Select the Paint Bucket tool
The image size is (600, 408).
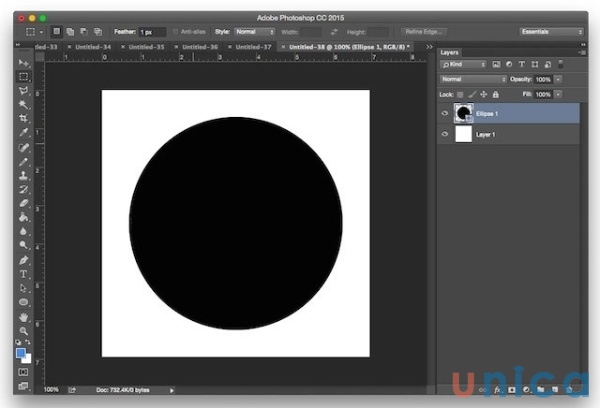coord(23,217)
